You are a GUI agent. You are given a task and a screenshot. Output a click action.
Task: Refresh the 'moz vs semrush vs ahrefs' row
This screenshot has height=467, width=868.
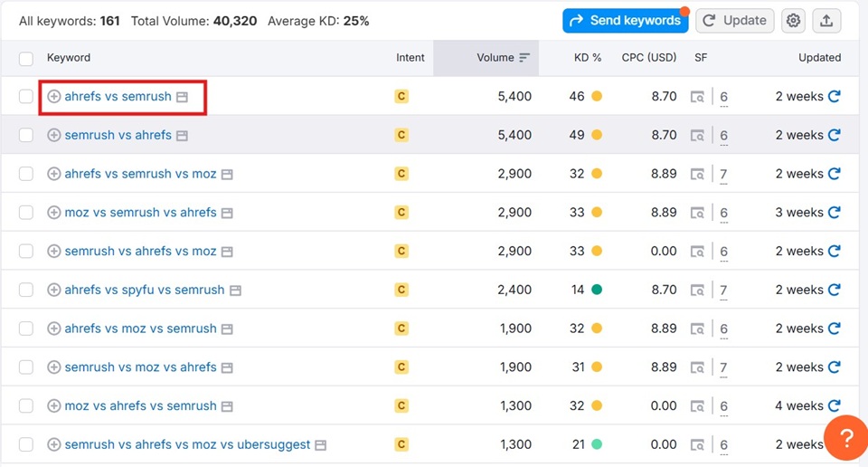coord(835,213)
